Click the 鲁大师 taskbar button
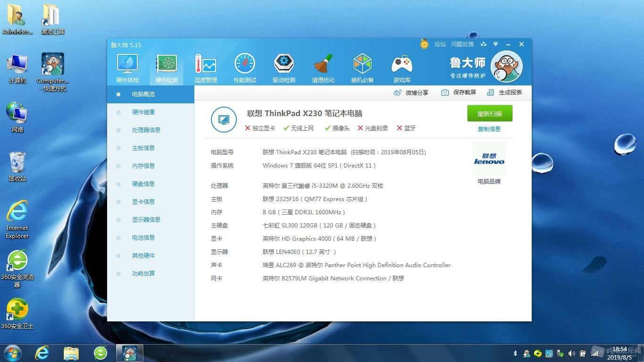The image size is (644, 362). [130, 353]
